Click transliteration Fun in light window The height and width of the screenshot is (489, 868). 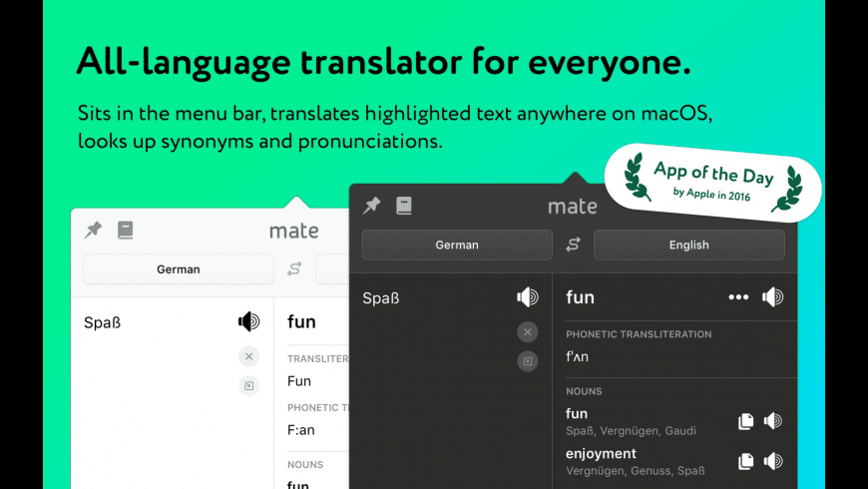coord(299,381)
